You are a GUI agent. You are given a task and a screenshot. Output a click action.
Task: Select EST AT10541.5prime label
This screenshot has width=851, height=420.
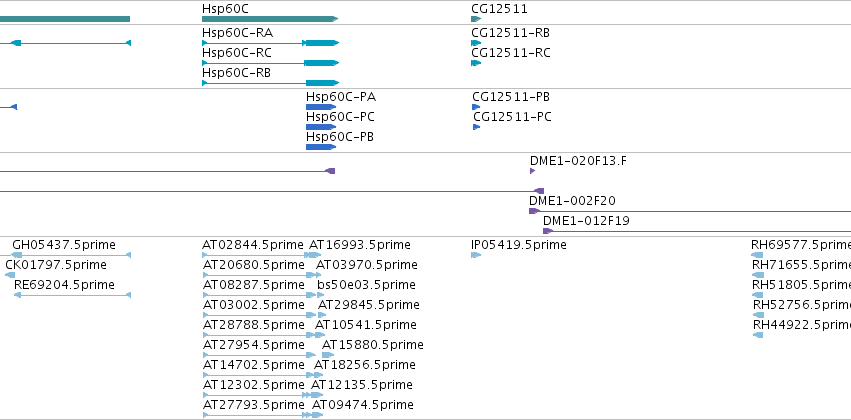[x=366, y=326]
